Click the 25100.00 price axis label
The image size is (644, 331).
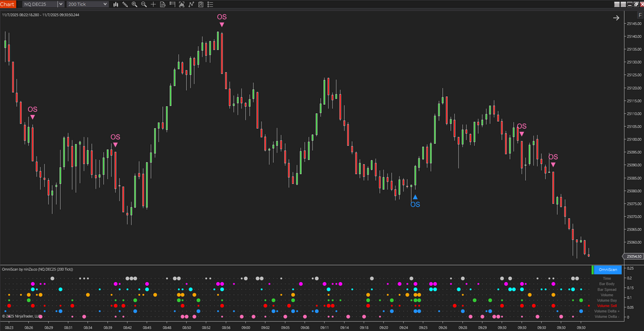[634, 139]
